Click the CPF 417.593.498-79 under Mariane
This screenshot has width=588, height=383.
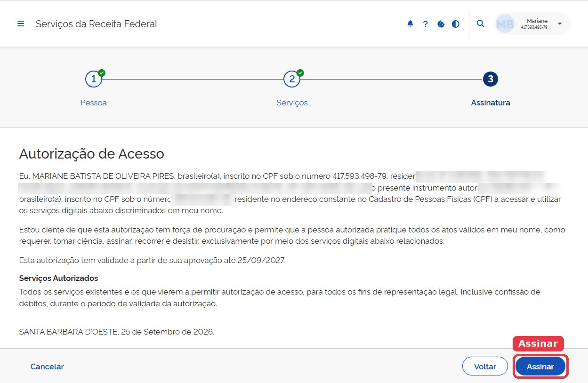pyautogui.click(x=534, y=27)
